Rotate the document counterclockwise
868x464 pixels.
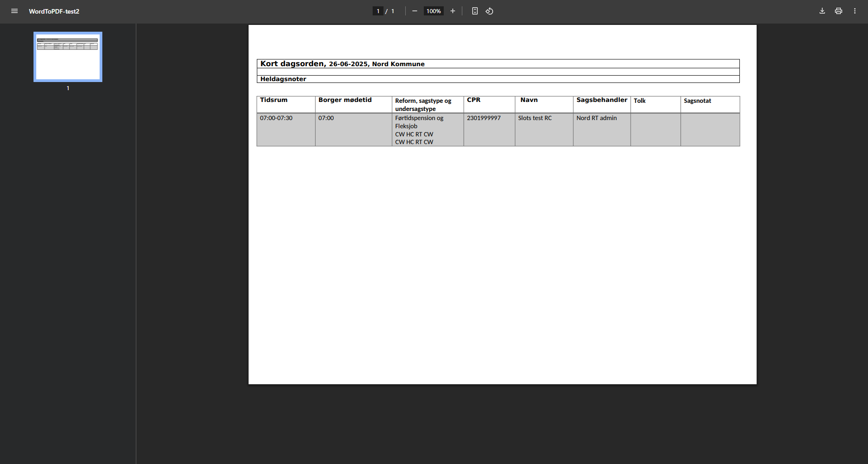[489, 11]
